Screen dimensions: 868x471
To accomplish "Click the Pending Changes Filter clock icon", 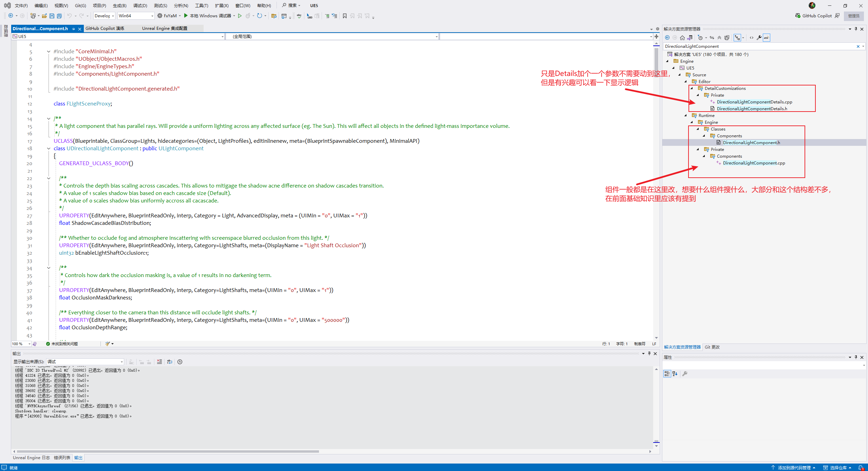I will (x=700, y=38).
